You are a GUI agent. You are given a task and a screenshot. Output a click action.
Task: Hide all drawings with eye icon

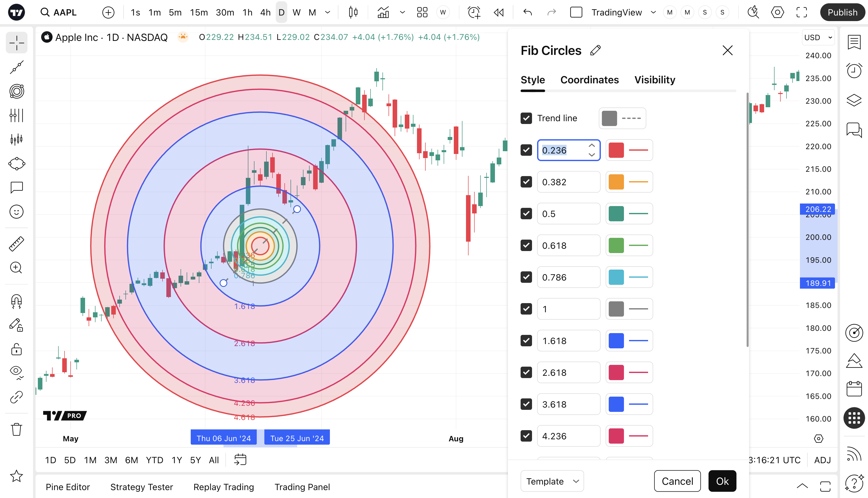[17, 372]
